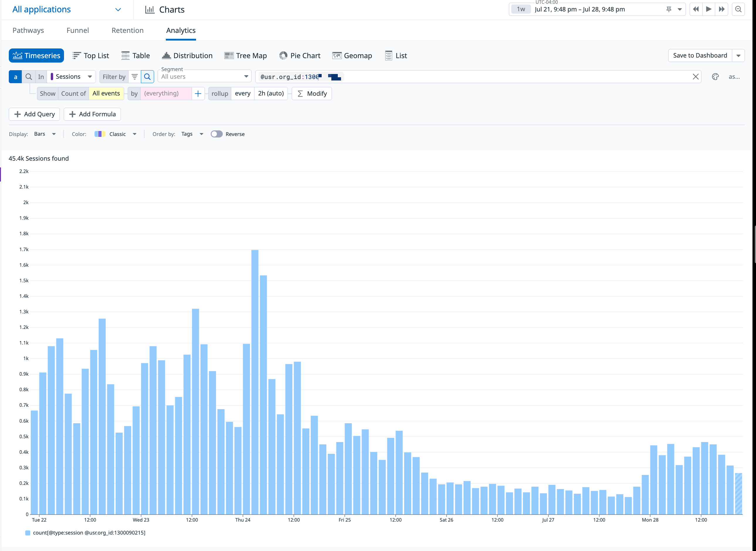Click the Add Query button

pyautogui.click(x=34, y=115)
